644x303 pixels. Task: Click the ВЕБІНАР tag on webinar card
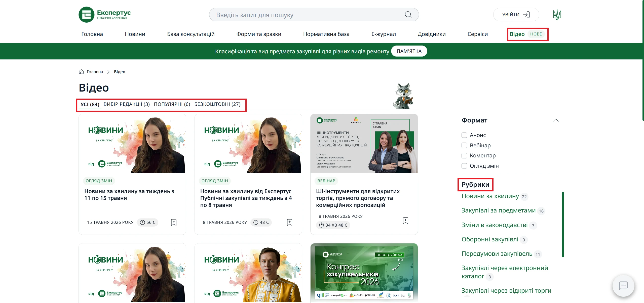coord(326,181)
